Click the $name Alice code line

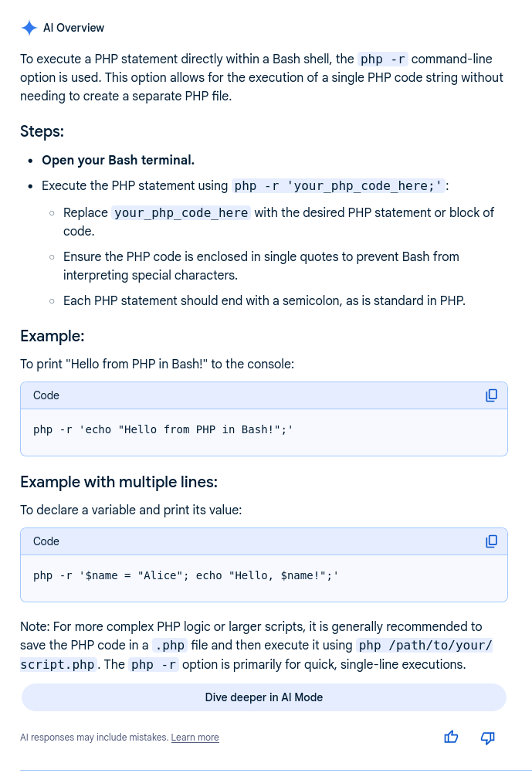[x=185, y=575]
